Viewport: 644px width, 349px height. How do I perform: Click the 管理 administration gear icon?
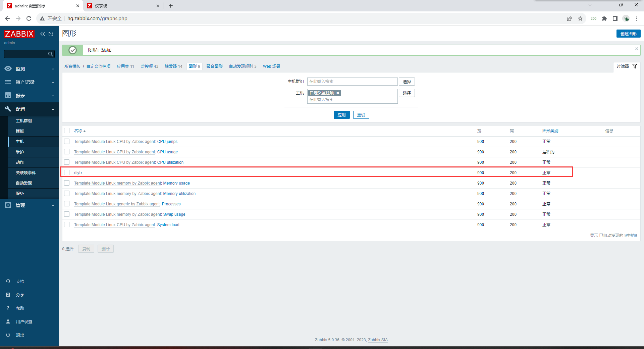pos(8,205)
